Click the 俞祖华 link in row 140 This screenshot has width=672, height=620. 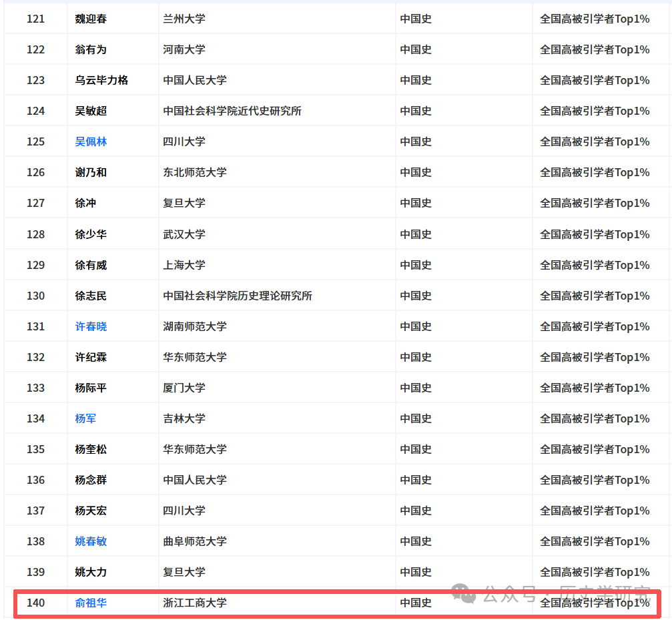[x=91, y=603]
